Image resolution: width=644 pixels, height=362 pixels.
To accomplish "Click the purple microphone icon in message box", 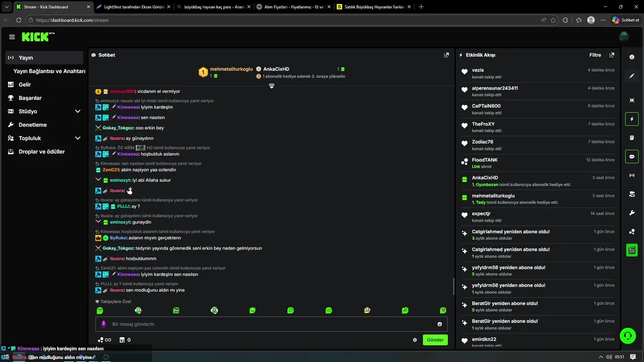I will pyautogui.click(x=104, y=324).
